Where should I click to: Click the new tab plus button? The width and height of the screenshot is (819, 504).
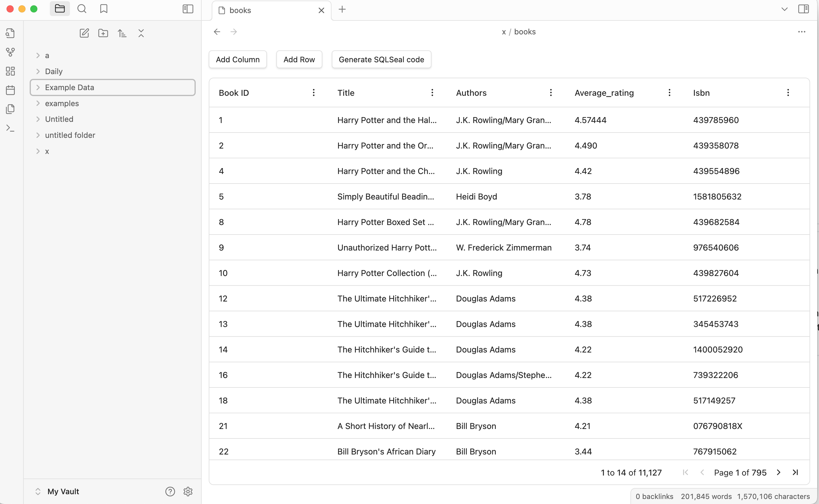(x=342, y=9)
